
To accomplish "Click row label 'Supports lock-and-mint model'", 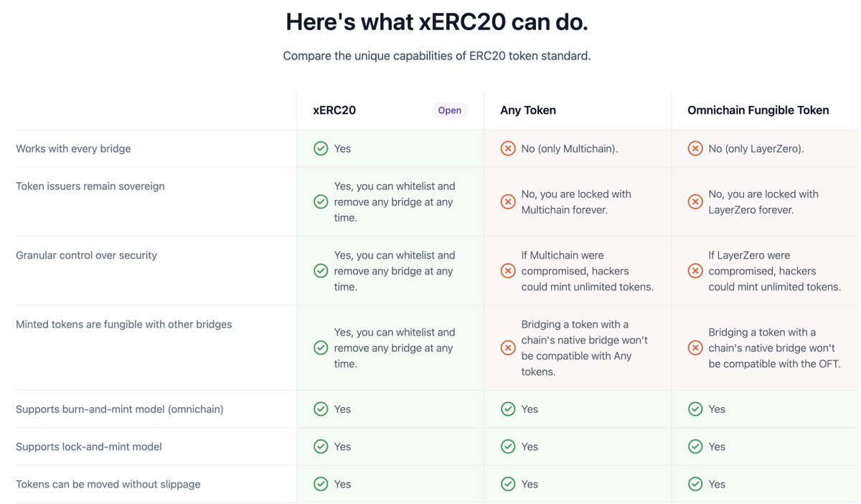I will point(89,447).
